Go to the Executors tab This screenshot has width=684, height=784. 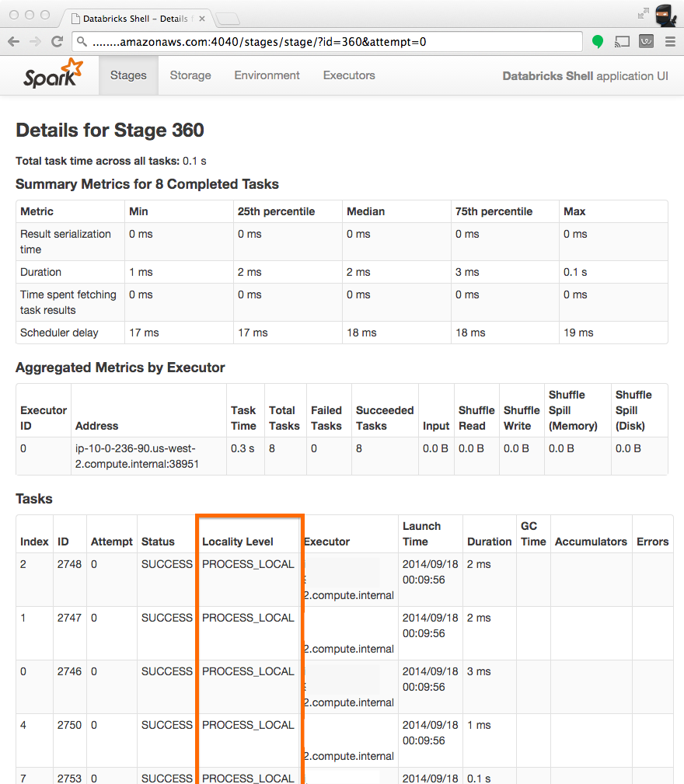[x=349, y=75]
